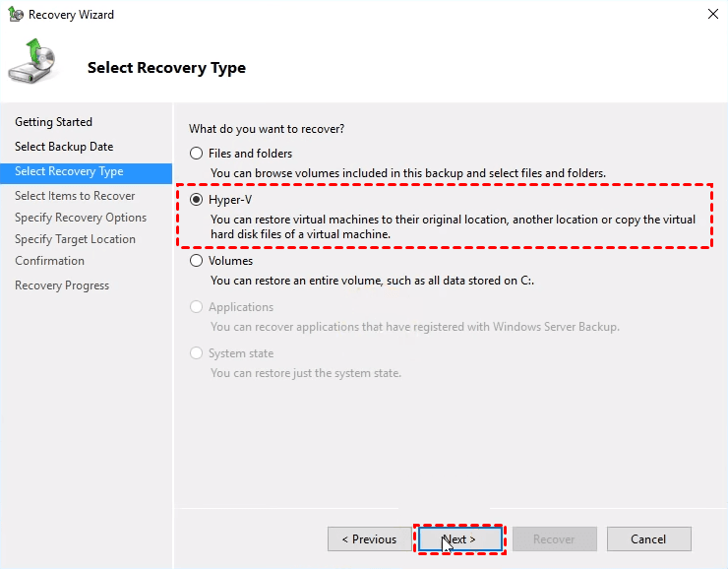Click the greyed-out Recover button
The image size is (728, 569).
click(554, 539)
